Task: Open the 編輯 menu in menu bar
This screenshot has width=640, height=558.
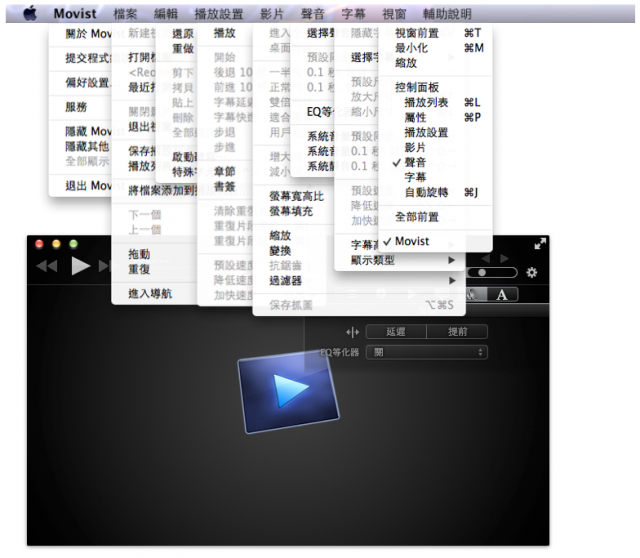Action: (166, 14)
